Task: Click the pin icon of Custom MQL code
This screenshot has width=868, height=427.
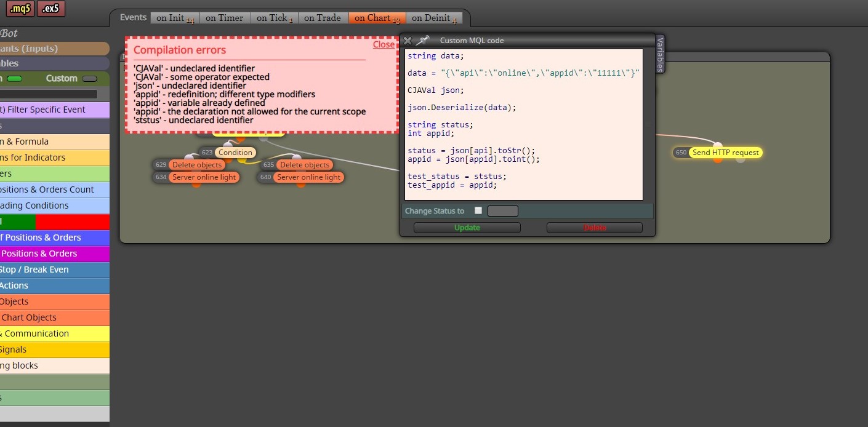Action: pyautogui.click(x=422, y=41)
